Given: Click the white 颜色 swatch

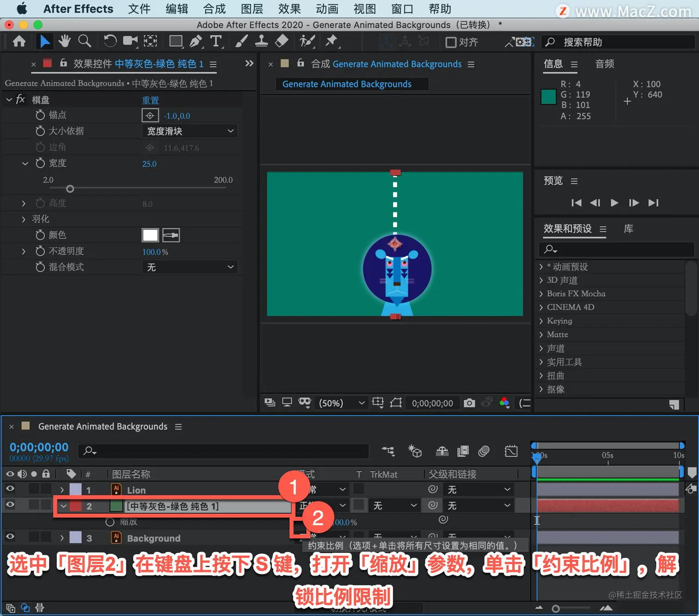Looking at the screenshot, I should coord(150,235).
